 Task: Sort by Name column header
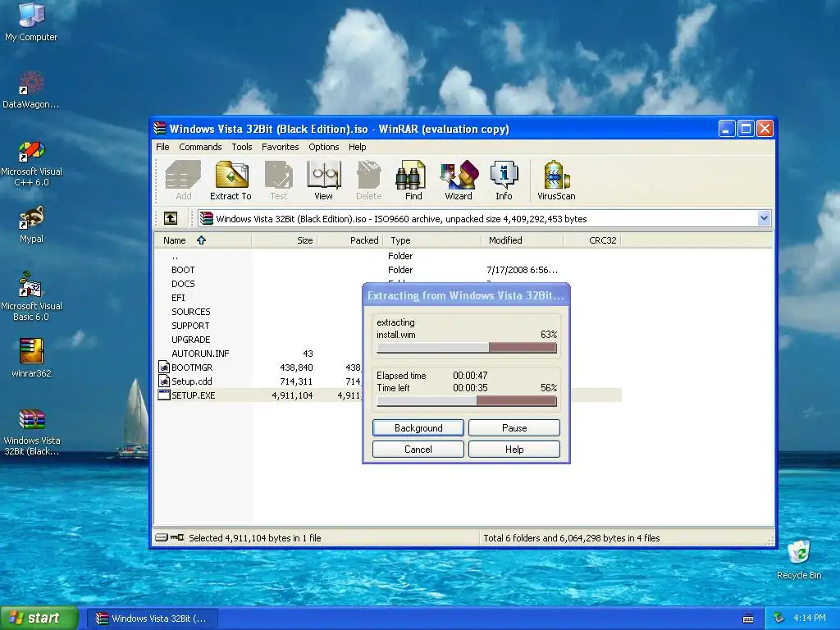(x=203, y=240)
